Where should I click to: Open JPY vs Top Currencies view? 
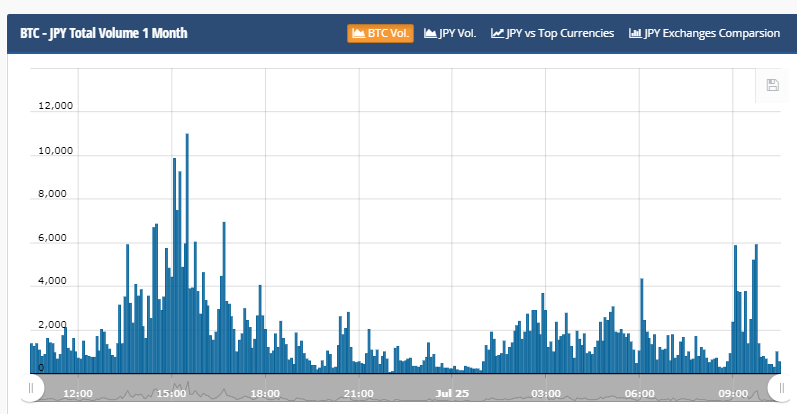pyautogui.click(x=553, y=33)
